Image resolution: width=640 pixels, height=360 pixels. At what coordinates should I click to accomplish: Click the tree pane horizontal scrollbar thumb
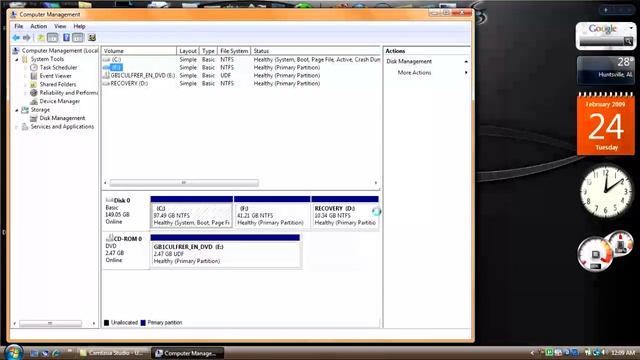(x=50, y=323)
